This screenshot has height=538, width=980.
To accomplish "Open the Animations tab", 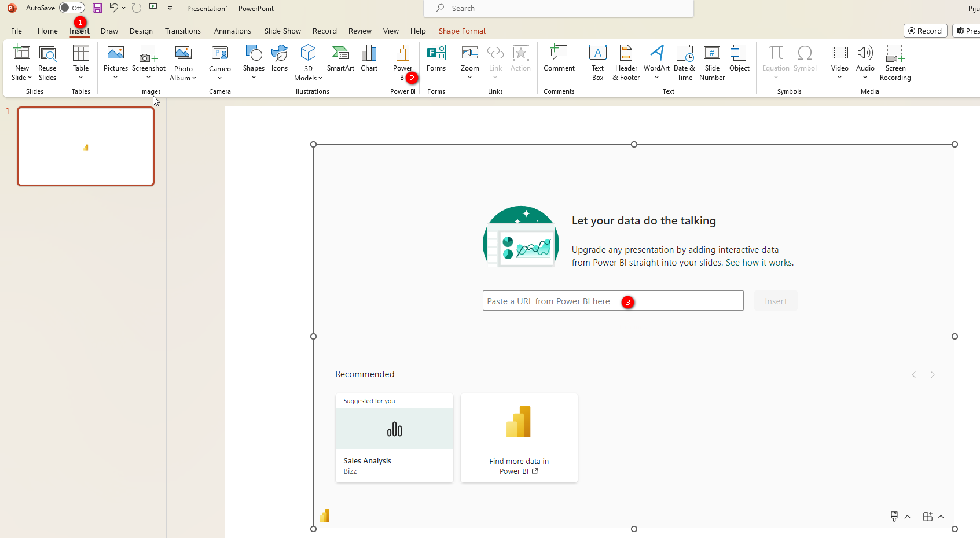I will click(x=232, y=31).
